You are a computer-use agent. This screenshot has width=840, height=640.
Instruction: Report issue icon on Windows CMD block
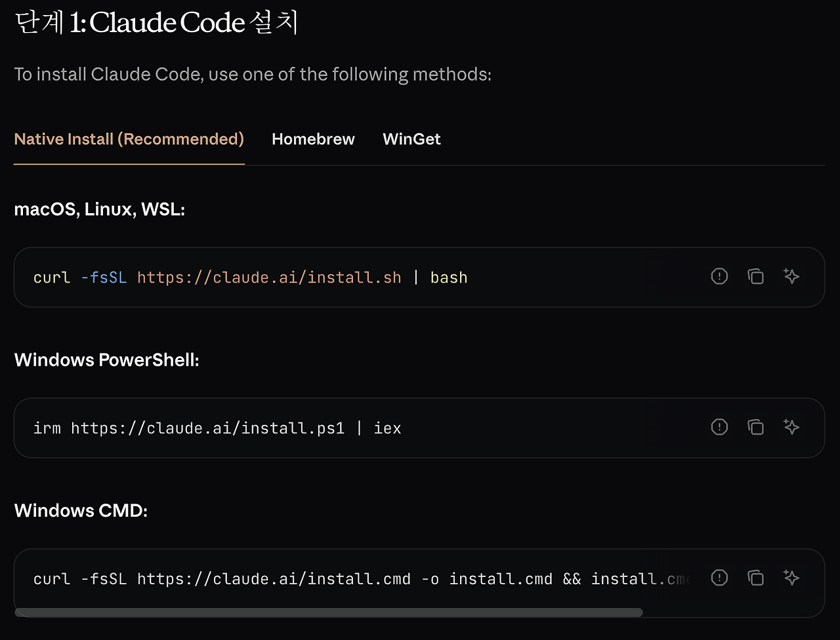(719, 578)
